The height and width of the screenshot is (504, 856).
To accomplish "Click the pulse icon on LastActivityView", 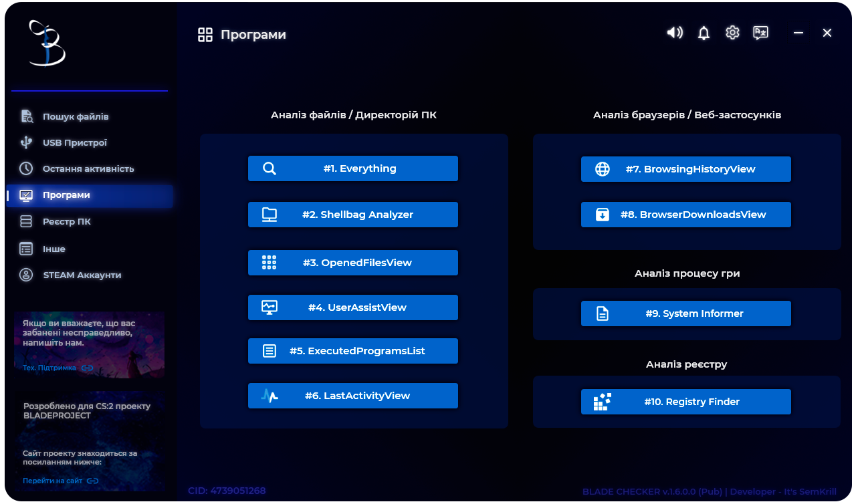I will 270,396.
